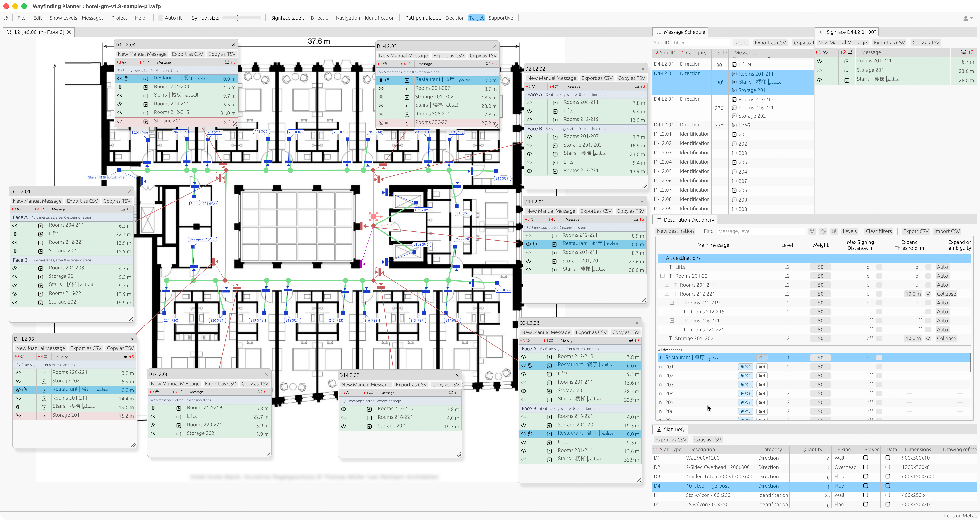Viewport: 980px width, 520px height.
Task: Click the pinned hand icon on Restaurant row in D1-L2.05
Action: point(25,390)
